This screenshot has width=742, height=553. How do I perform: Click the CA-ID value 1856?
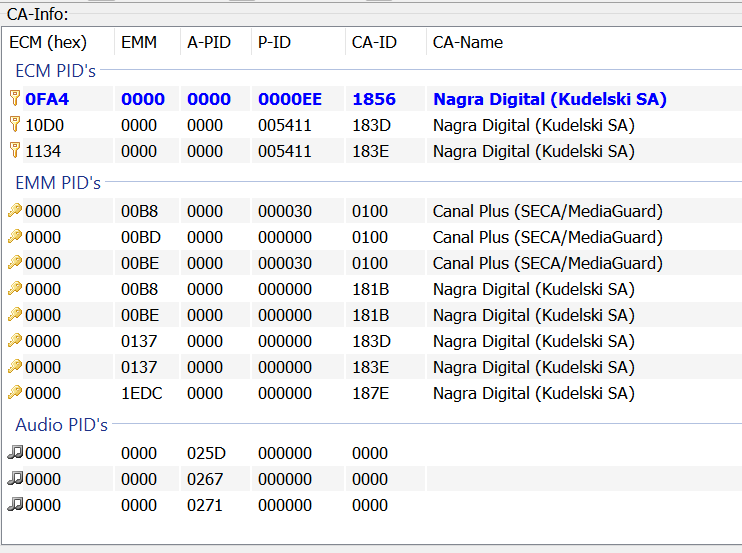click(x=374, y=99)
